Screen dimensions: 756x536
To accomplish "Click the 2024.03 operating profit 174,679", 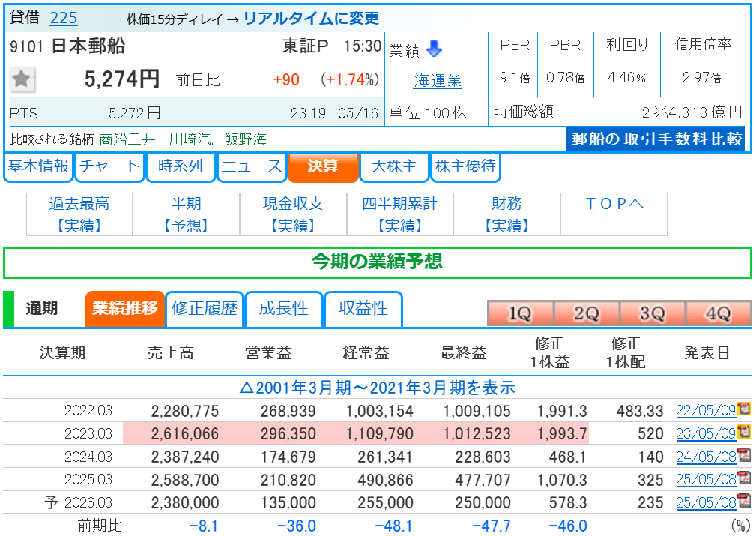I will click(288, 457).
